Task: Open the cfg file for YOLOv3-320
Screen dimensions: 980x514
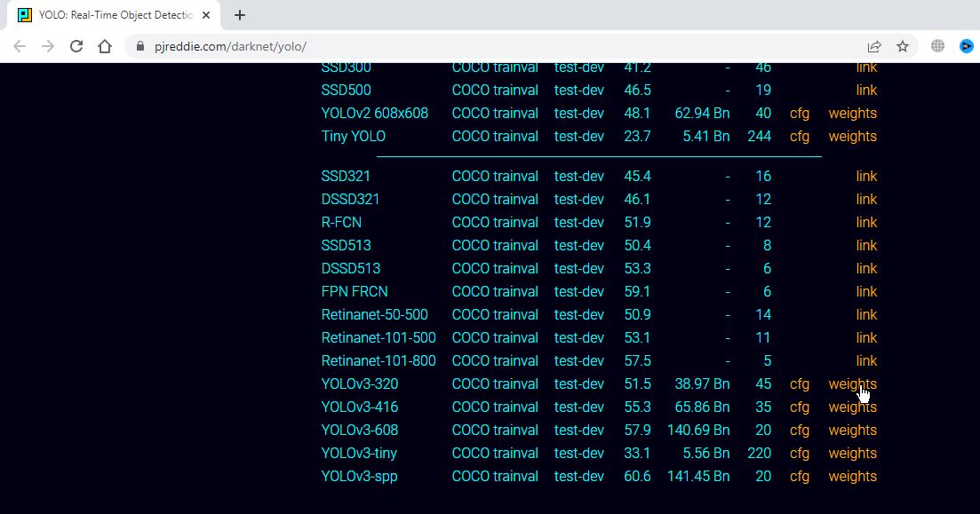Action: click(800, 384)
